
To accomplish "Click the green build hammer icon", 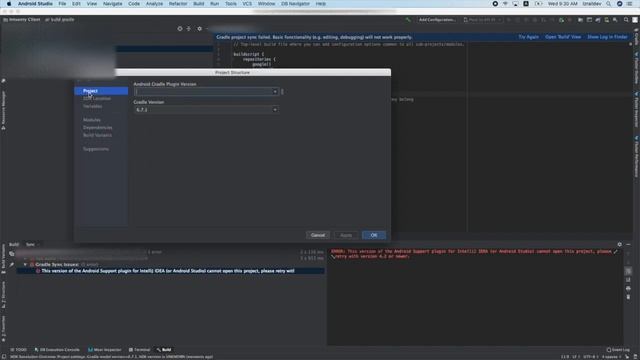I will 408,20.
